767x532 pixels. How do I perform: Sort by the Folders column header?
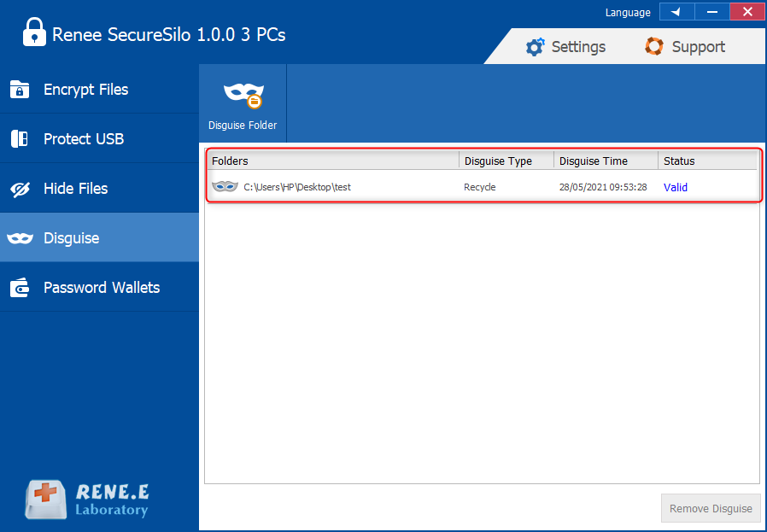(333, 161)
